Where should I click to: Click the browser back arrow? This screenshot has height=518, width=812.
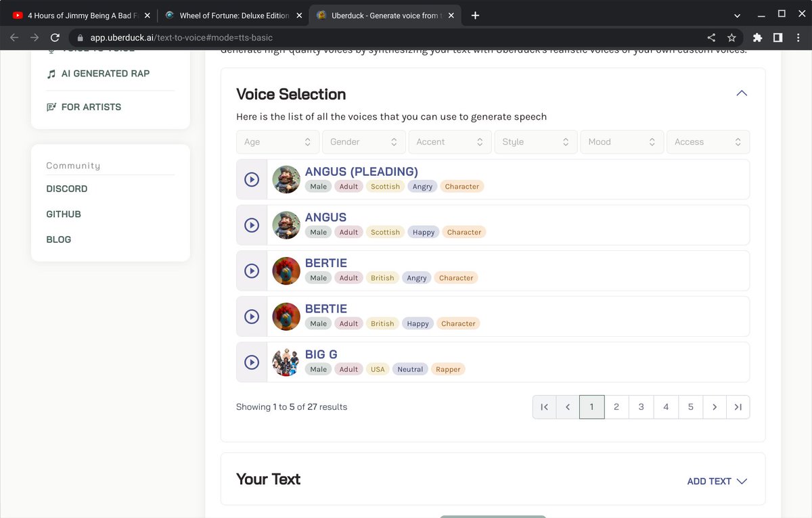[14, 38]
